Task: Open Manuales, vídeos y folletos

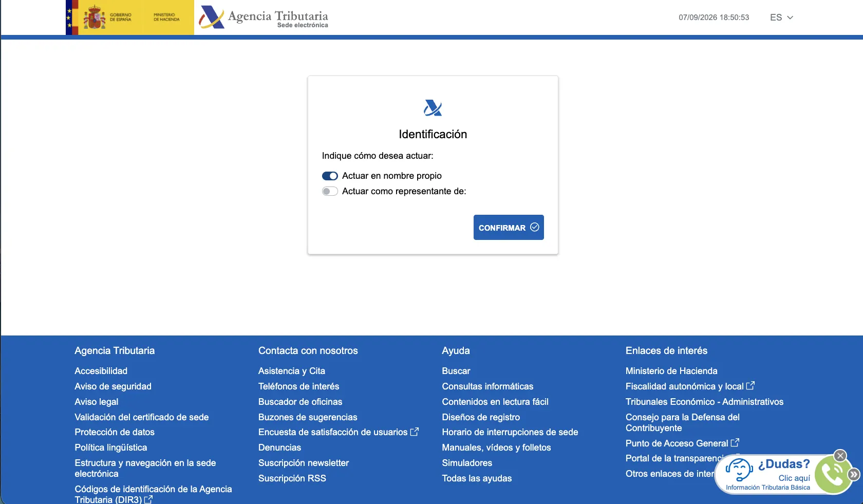Action: point(496,447)
